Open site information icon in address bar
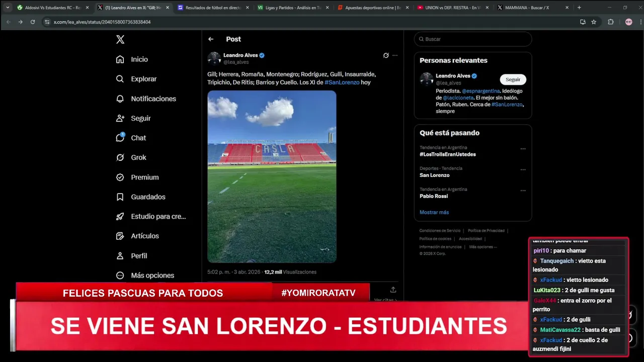Screen dimensions: 644x362 47,22
